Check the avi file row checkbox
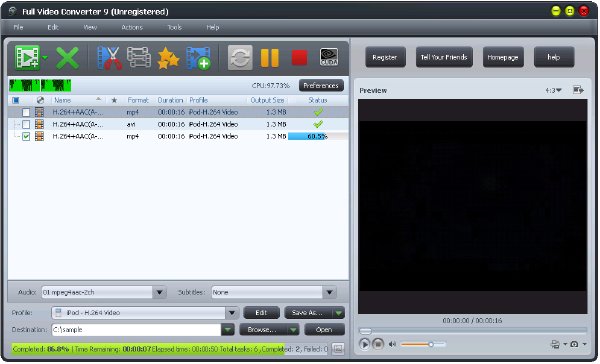The image size is (600, 364). tap(26, 124)
